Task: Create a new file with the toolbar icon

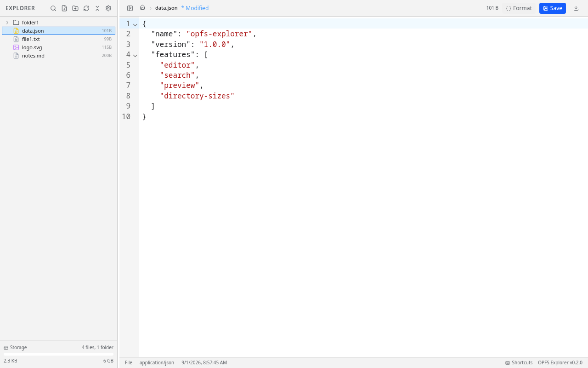Action: click(64, 8)
